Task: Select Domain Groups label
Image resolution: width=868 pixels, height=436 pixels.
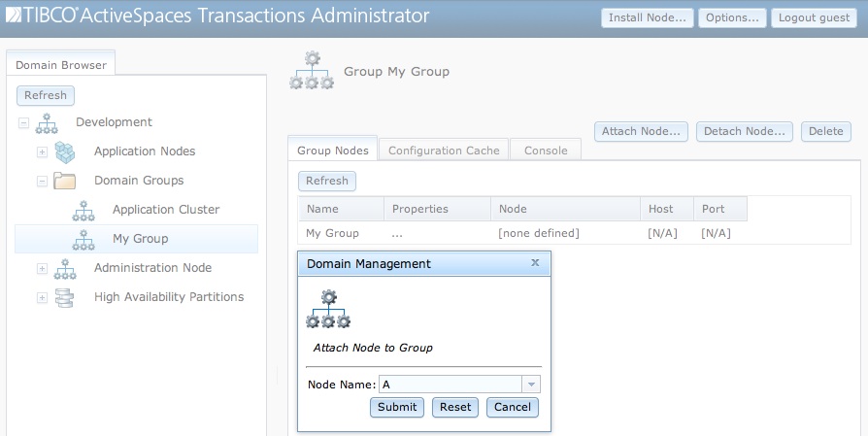Action: tap(139, 181)
